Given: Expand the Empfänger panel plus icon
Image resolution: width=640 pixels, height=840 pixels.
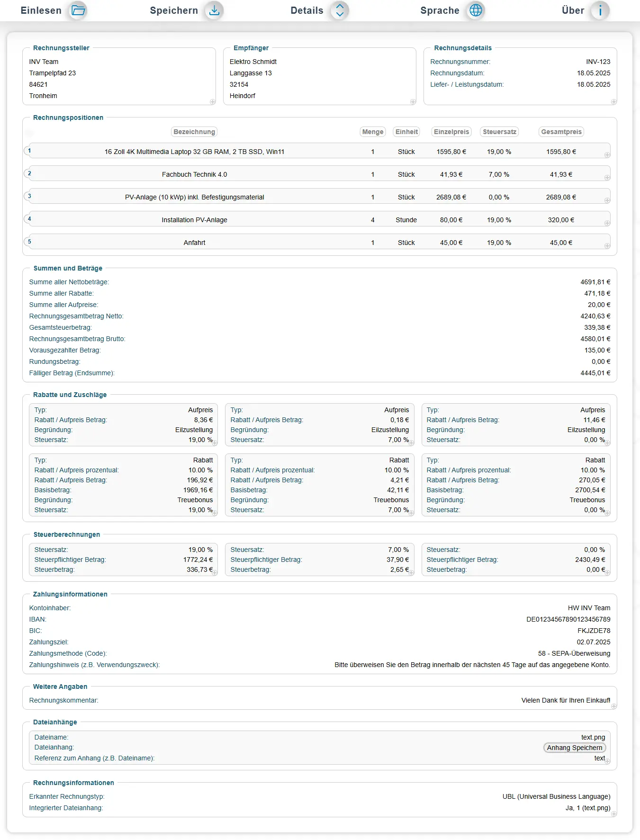Looking at the screenshot, I should (413, 102).
